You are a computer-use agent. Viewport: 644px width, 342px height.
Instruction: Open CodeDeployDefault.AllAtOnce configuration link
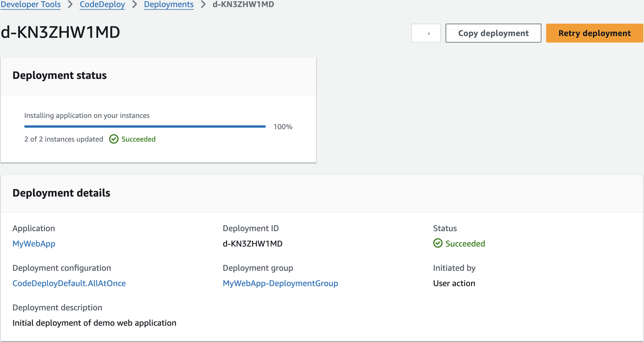click(x=69, y=283)
